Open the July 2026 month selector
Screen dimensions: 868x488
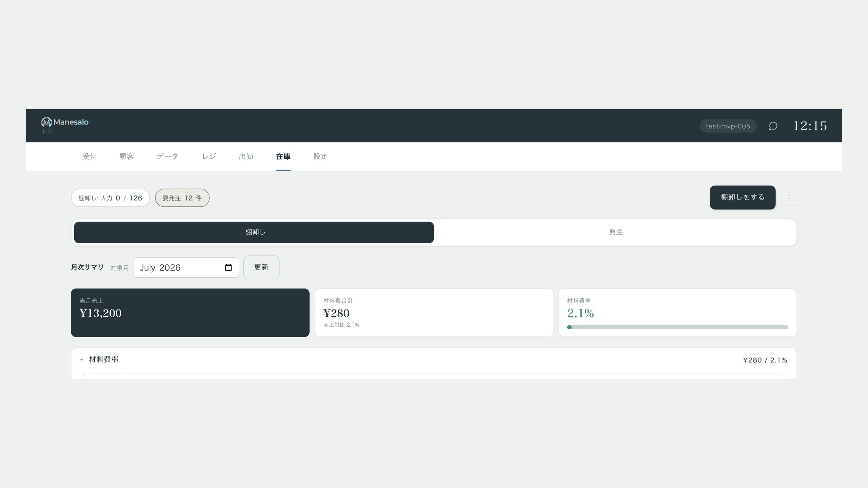(x=186, y=267)
